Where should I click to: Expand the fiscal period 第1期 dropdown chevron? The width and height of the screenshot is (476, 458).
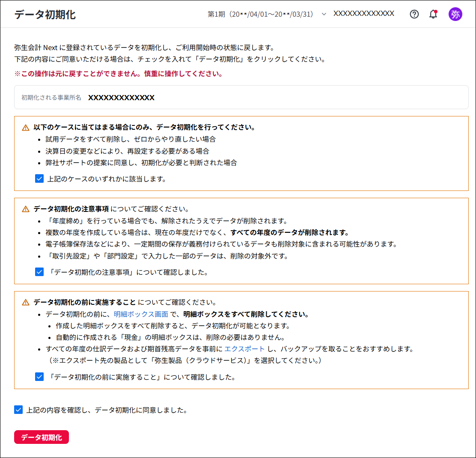pyautogui.click(x=324, y=14)
